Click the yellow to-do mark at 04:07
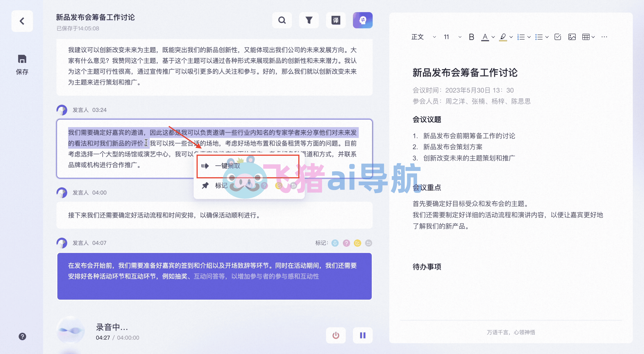 coord(358,243)
